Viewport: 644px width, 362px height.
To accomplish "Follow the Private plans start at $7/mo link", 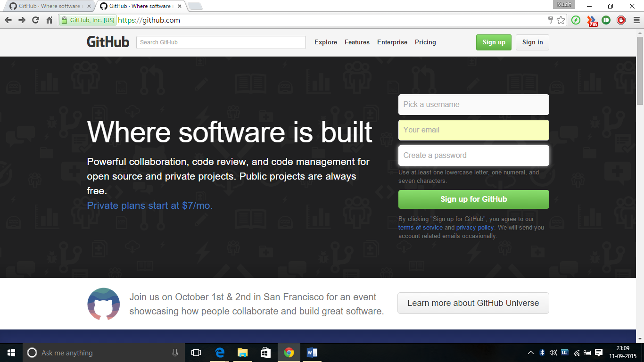I will tap(150, 206).
